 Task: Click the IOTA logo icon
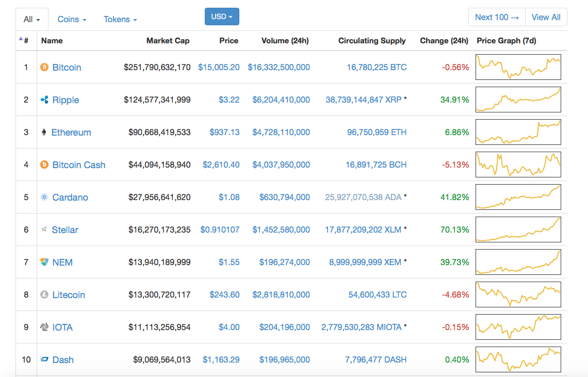pos(44,327)
